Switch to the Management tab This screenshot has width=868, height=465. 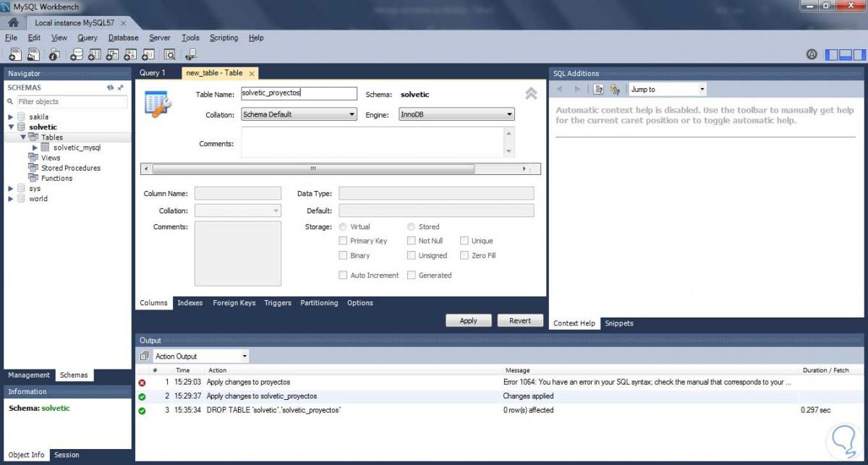point(29,375)
